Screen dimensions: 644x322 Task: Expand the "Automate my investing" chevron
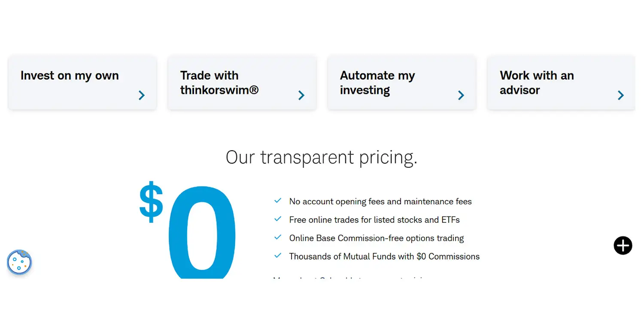tap(461, 95)
